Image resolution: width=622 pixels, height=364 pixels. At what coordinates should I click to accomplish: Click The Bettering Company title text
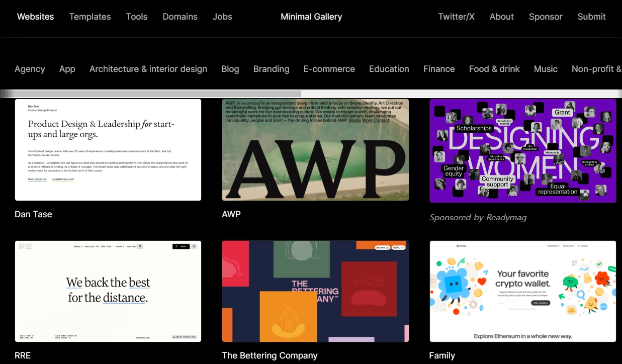pos(270,355)
